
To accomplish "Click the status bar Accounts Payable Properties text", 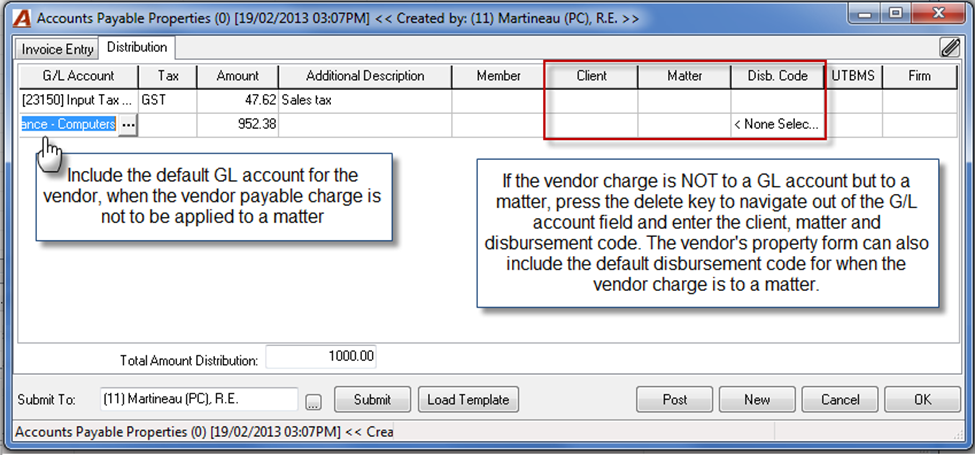I will tap(204, 431).
